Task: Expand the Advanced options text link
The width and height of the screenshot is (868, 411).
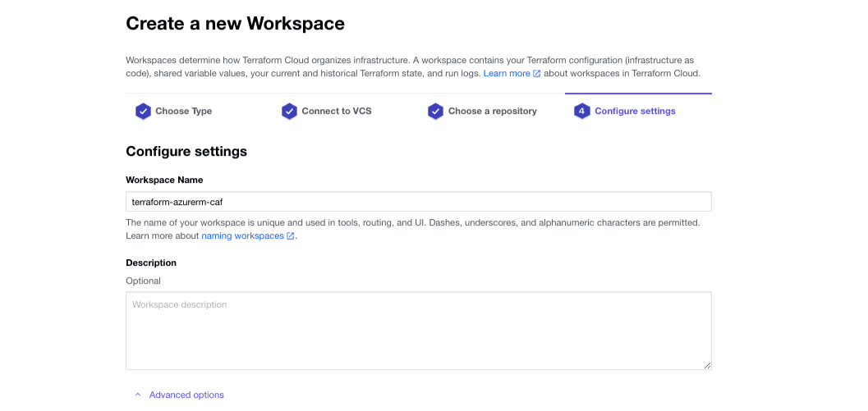Action: click(x=186, y=395)
